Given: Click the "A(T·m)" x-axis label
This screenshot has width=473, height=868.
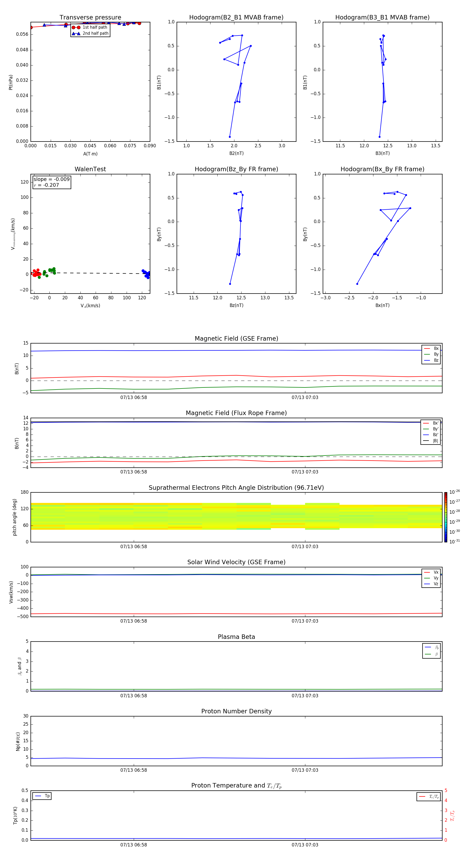Looking at the screenshot, I should click(x=90, y=154).
